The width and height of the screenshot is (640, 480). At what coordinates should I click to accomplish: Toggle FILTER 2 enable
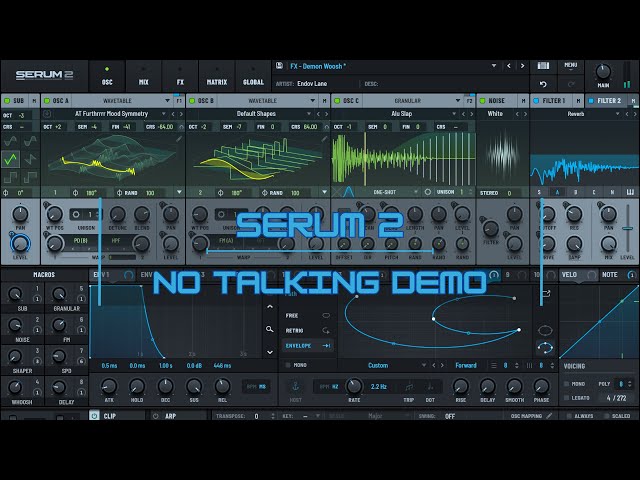[x=591, y=100]
